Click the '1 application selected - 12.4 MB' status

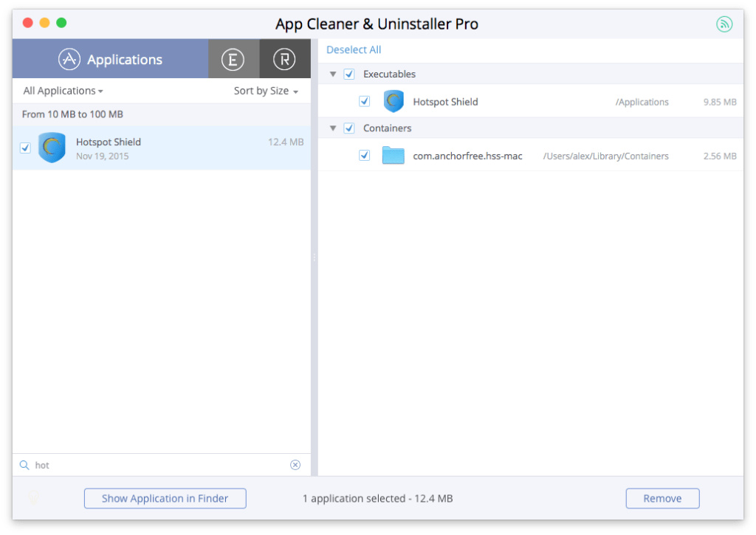click(378, 499)
